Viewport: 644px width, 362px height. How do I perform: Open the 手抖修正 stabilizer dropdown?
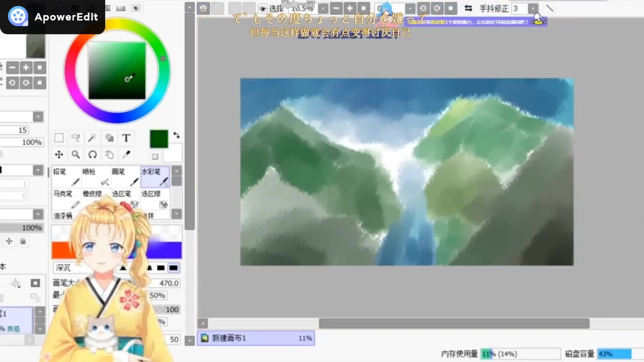coord(533,9)
